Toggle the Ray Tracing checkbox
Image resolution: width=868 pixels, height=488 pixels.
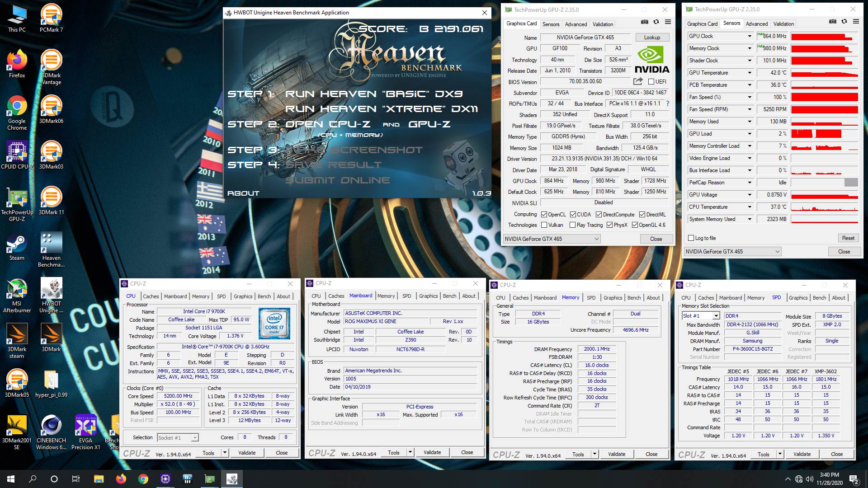573,225
